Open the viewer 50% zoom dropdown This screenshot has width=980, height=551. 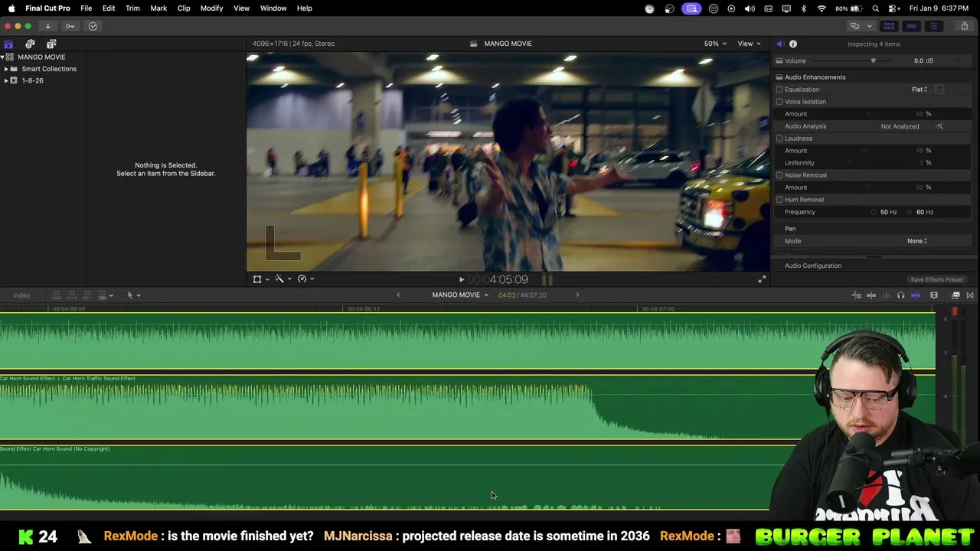(x=715, y=44)
